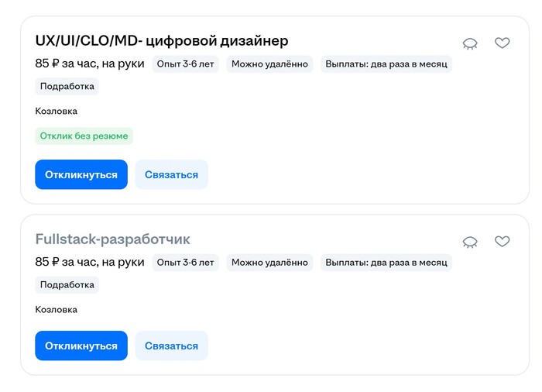Click the green Отклик без резюме badge
This screenshot has width=542, height=392.
(84, 136)
